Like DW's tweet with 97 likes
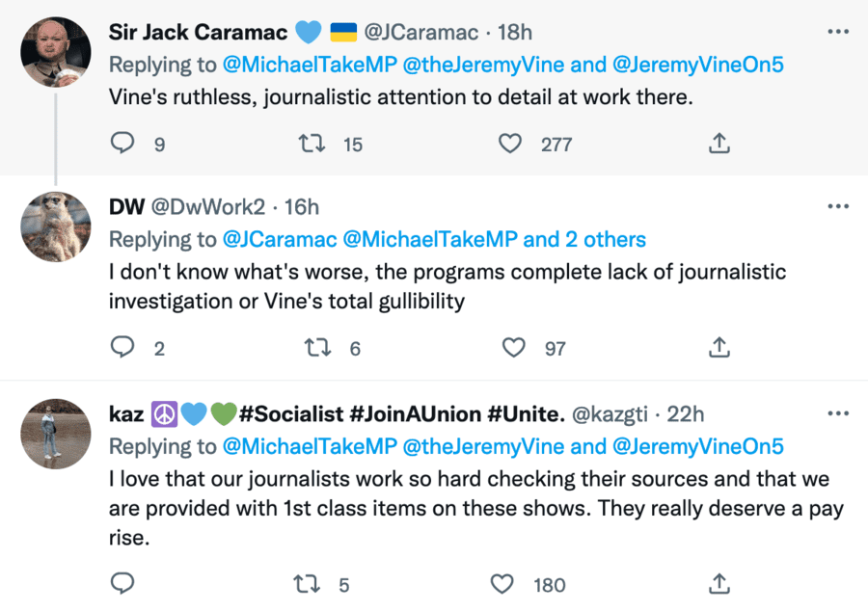This screenshot has width=868, height=611. click(515, 348)
